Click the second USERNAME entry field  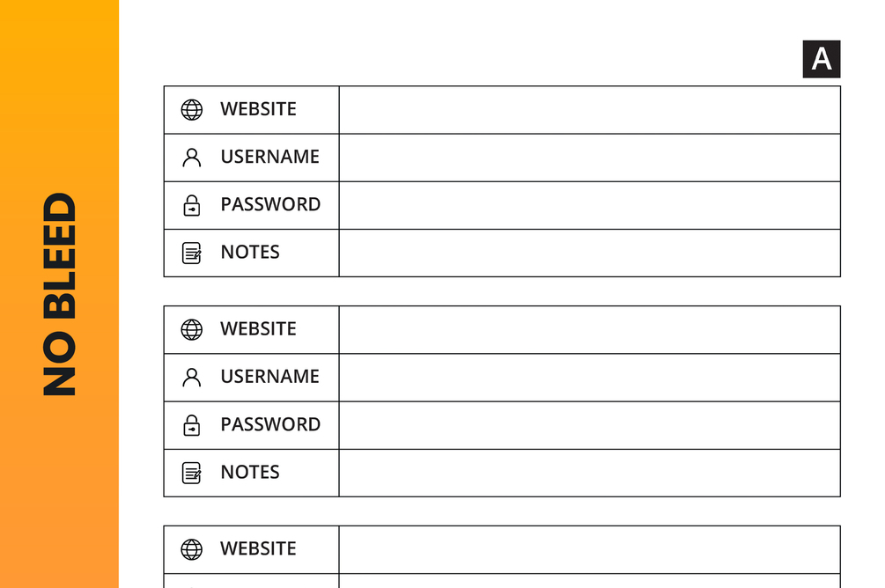click(589, 378)
